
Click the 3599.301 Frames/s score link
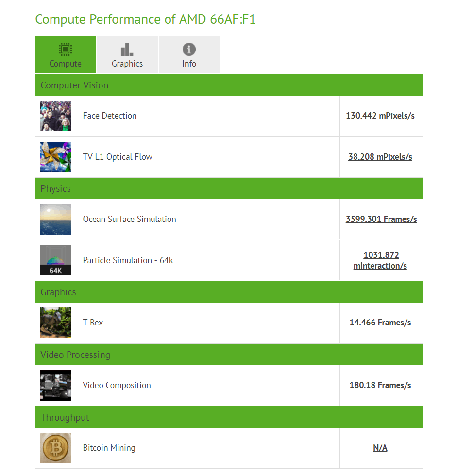pyautogui.click(x=381, y=219)
